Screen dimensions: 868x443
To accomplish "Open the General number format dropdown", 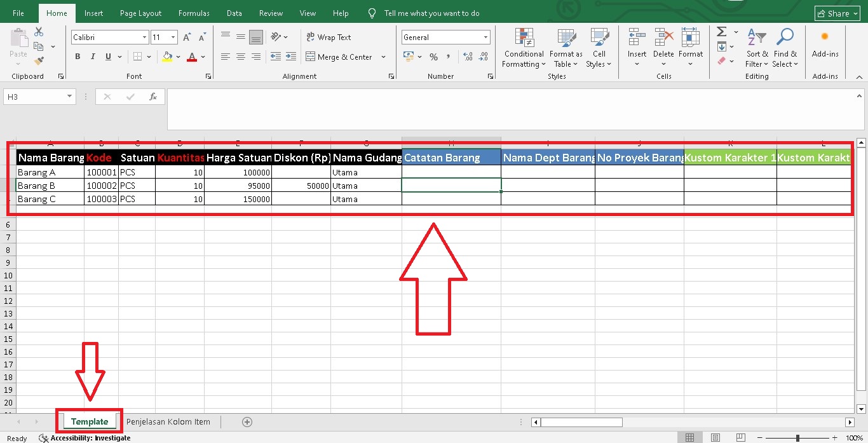I will 485,37.
